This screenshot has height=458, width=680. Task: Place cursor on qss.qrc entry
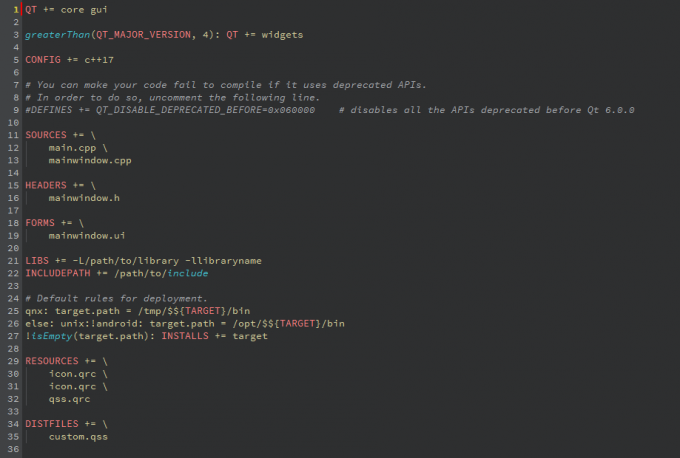[71, 399]
